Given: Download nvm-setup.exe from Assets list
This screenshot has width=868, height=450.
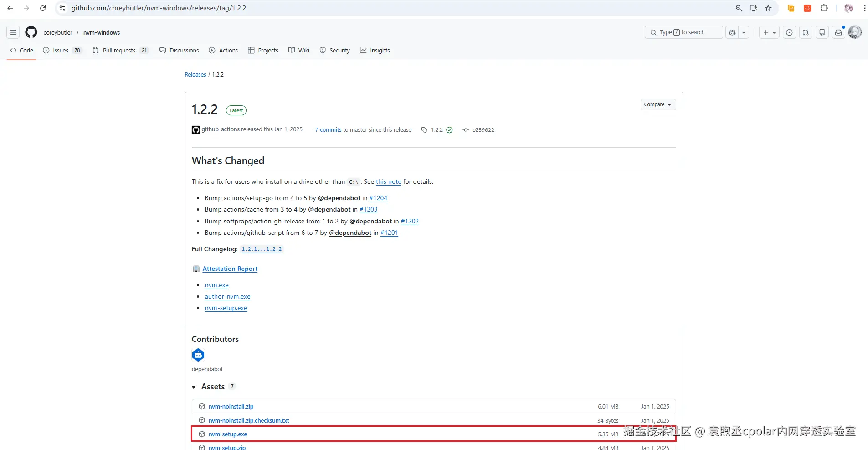Looking at the screenshot, I should pyautogui.click(x=228, y=434).
